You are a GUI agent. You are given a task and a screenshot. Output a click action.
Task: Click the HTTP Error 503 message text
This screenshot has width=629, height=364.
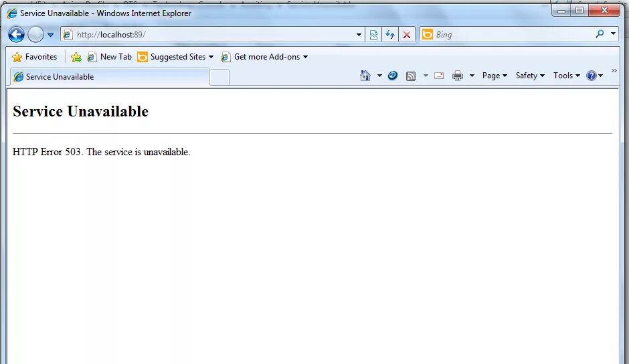[x=102, y=152]
